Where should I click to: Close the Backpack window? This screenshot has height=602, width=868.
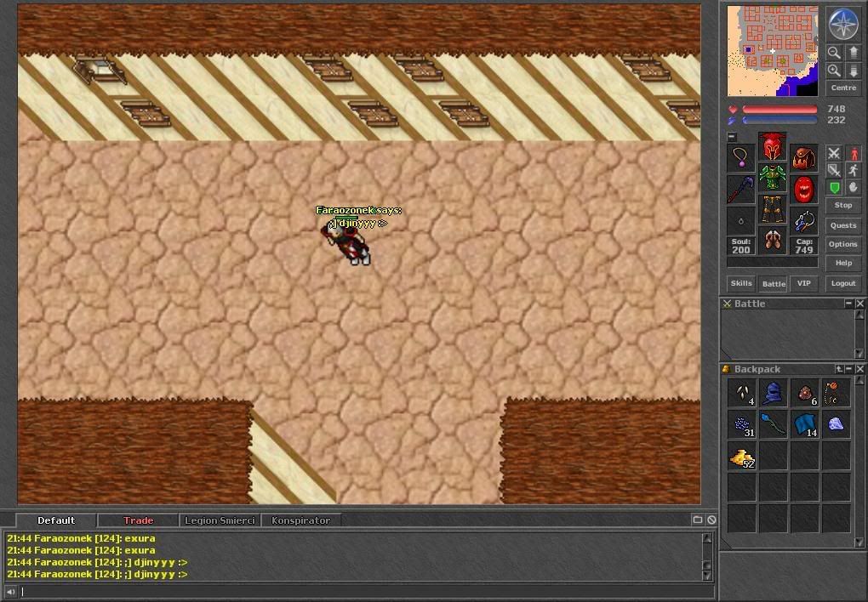pos(859,368)
